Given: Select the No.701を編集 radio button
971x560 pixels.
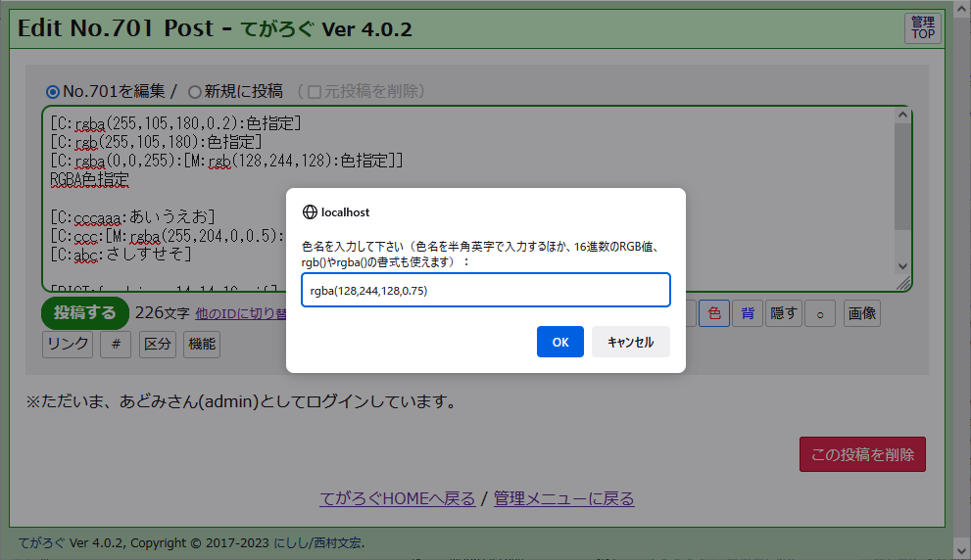Looking at the screenshot, I should point(53,92).
